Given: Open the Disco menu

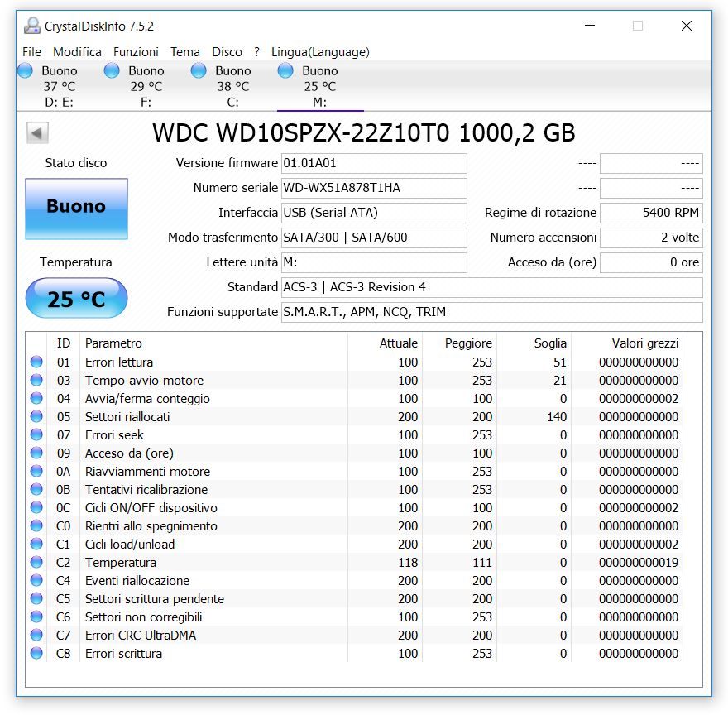Looking at the screenshot, I should click(227, 52).
